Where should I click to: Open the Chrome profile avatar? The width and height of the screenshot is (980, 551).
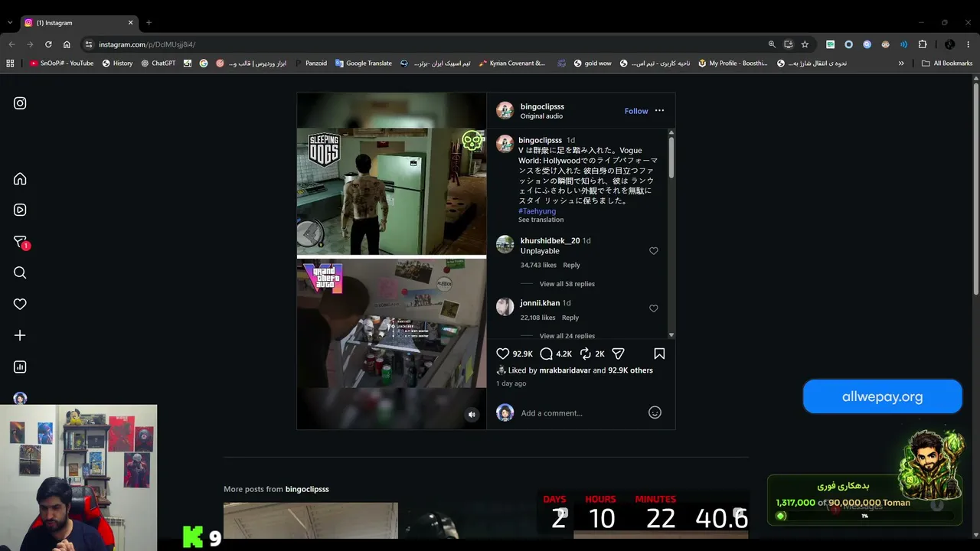click(949, 44)
